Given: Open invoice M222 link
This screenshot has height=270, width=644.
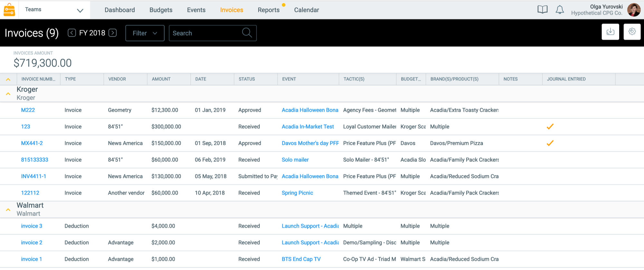Looking at the screenshot, I should pos(28,110).
